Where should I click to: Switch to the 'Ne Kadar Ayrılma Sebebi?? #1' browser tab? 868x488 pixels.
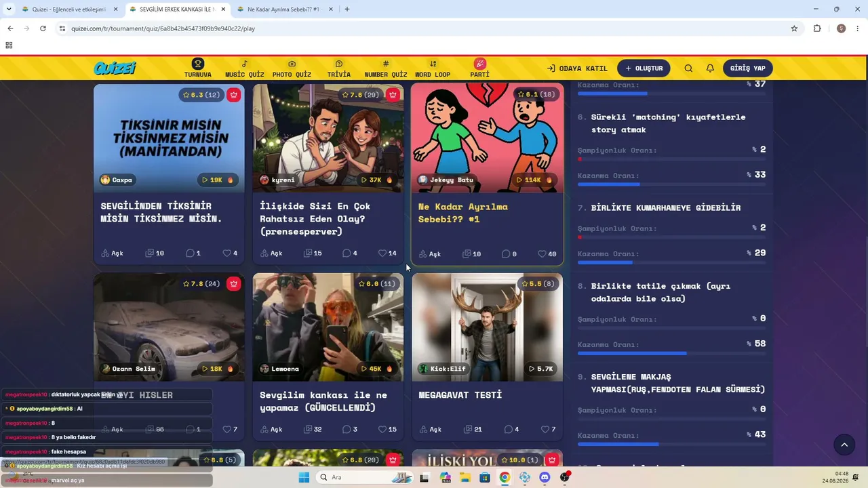coord(283,9)
